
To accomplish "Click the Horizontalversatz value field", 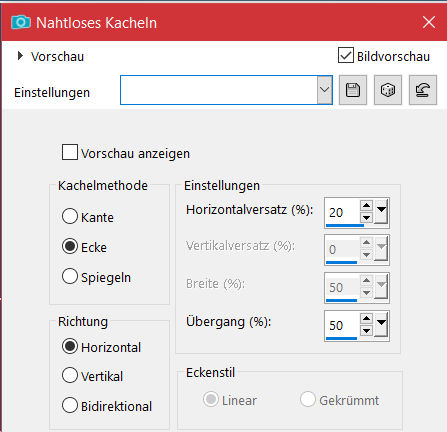I will coord(342,212).
